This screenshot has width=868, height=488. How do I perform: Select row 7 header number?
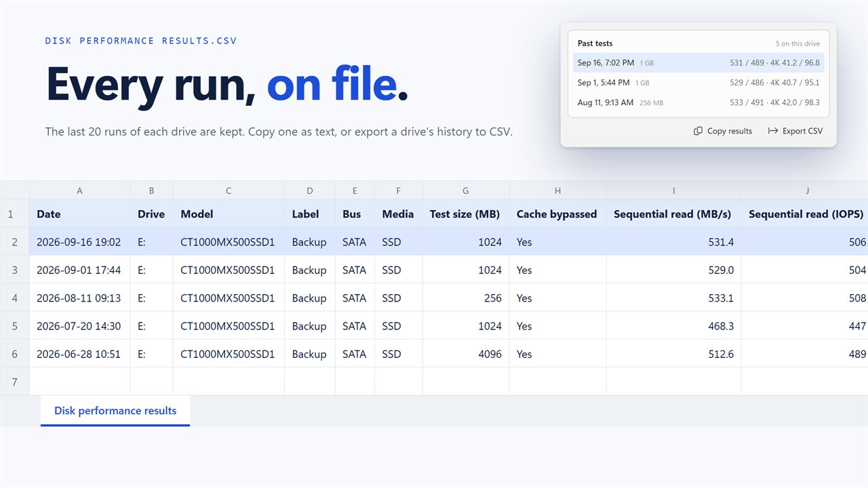[x=14, y=382]
